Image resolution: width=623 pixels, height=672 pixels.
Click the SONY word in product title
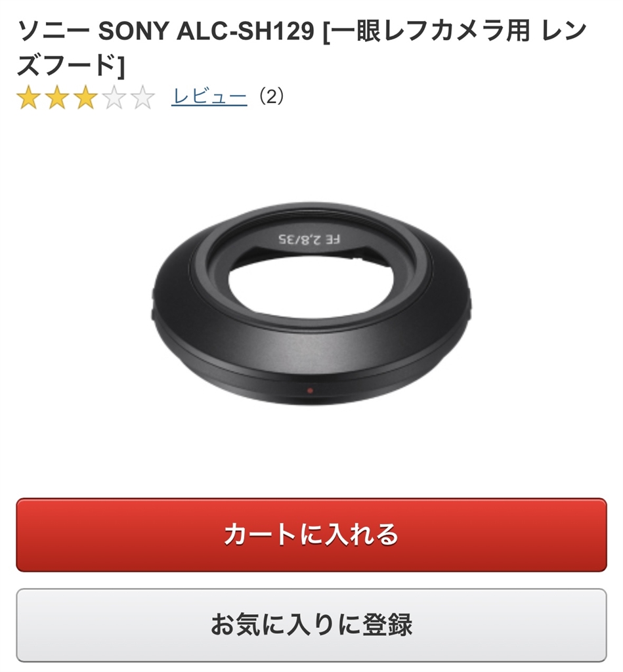(x=134, y=31)
